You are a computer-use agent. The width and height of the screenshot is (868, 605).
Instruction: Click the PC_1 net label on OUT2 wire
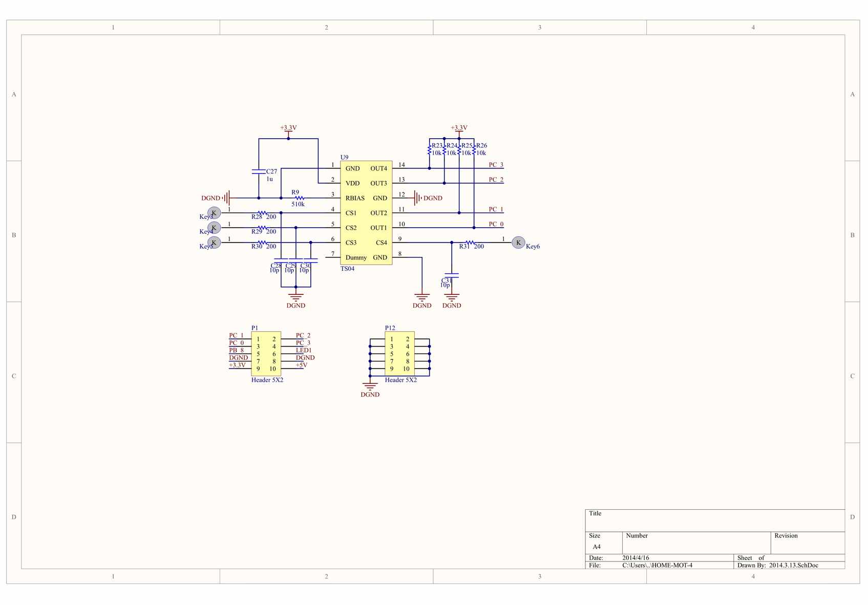[x=496, y=209]
